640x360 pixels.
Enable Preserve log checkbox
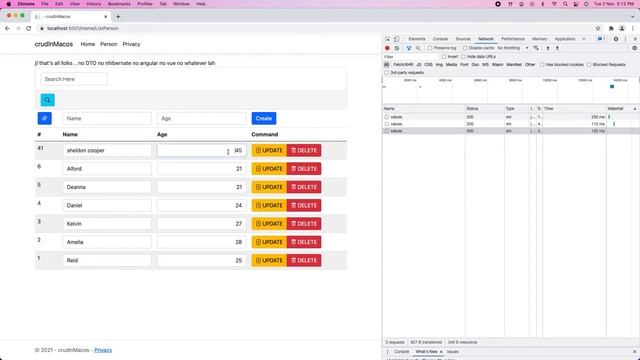tap(430, 48)
